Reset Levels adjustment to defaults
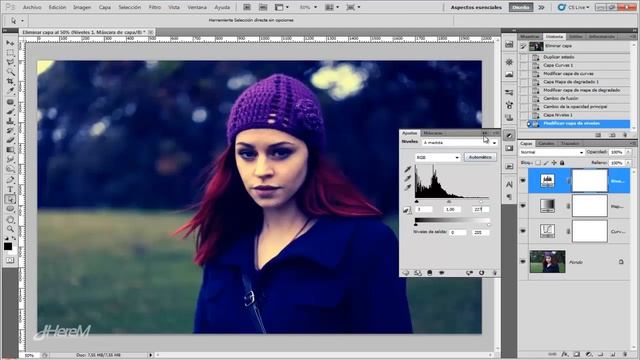The image size is (640, 360). (x=482, y=273)
